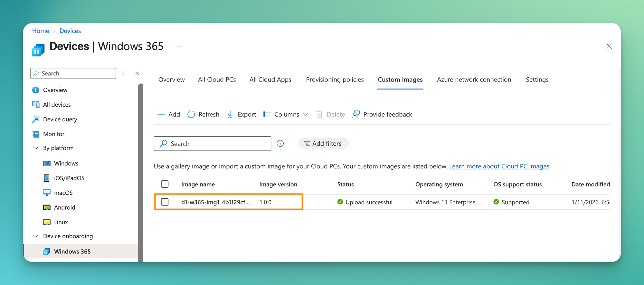The height and width of the screenshot is (285, 644).
Task: Collapse the sidebar with double chevron
Action: click(x=137, y=73)
